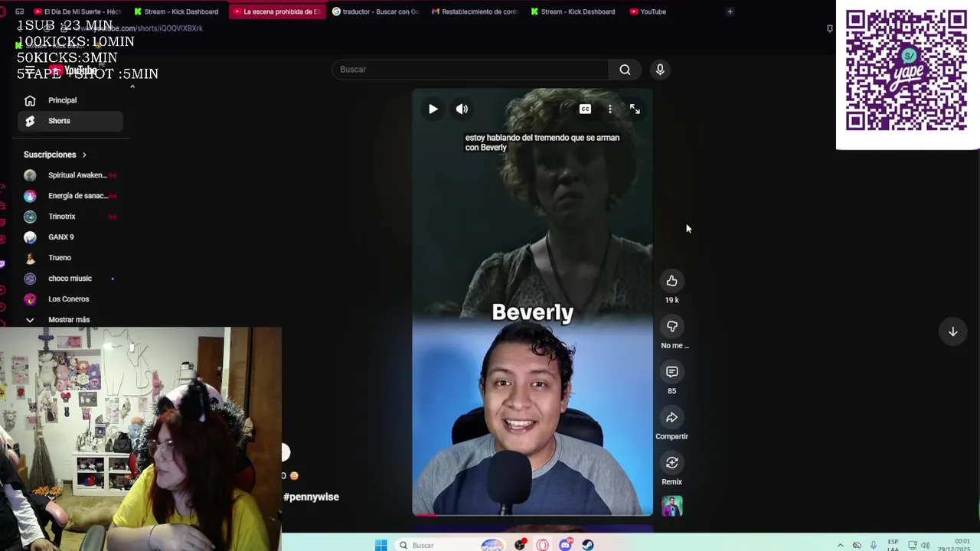
Task: Click the #pennywise hashtag
Action: click(311, 497)
